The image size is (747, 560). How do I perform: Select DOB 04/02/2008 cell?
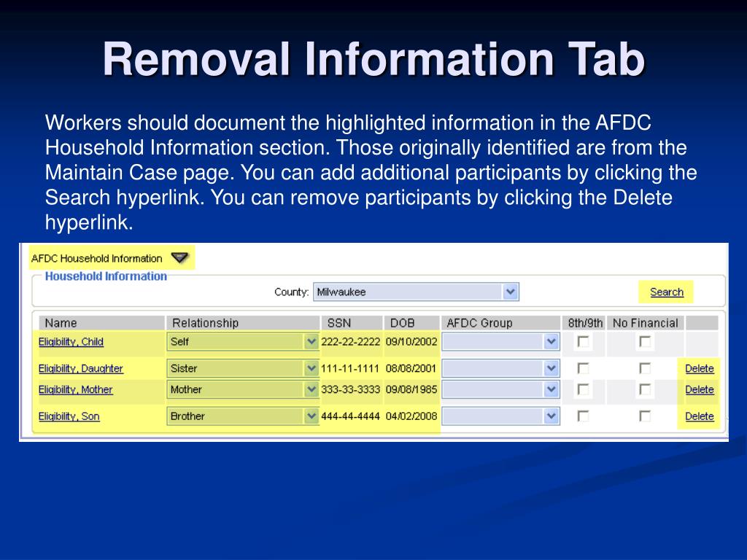coord(411,416)
